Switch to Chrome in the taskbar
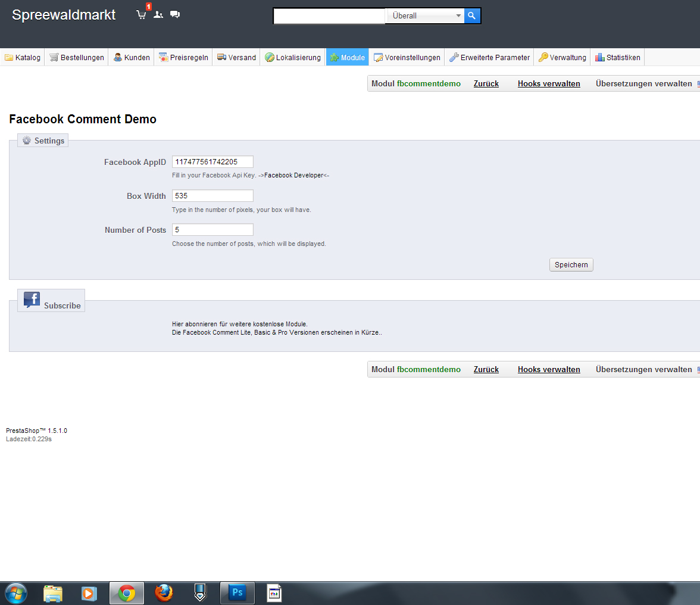This screenshot has width=700, height=605. [127, 594]
